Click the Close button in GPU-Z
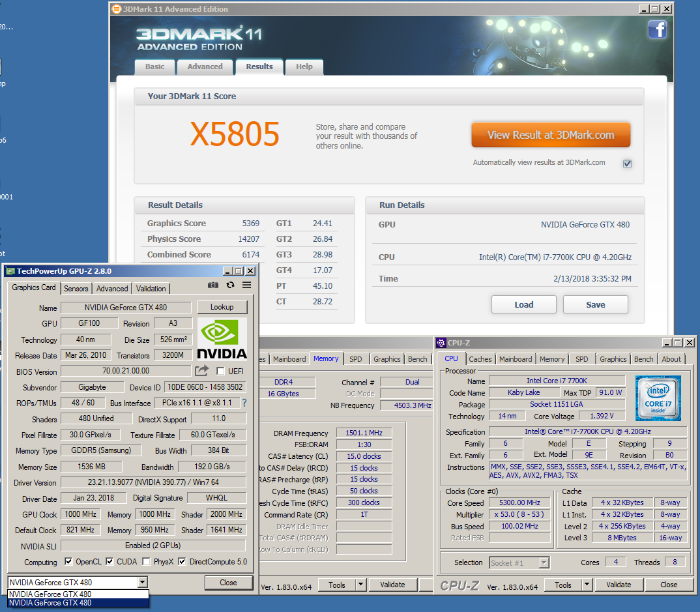The height and width of the screenshot is (612, 700). pyautogui.click(x=228, y=583)
